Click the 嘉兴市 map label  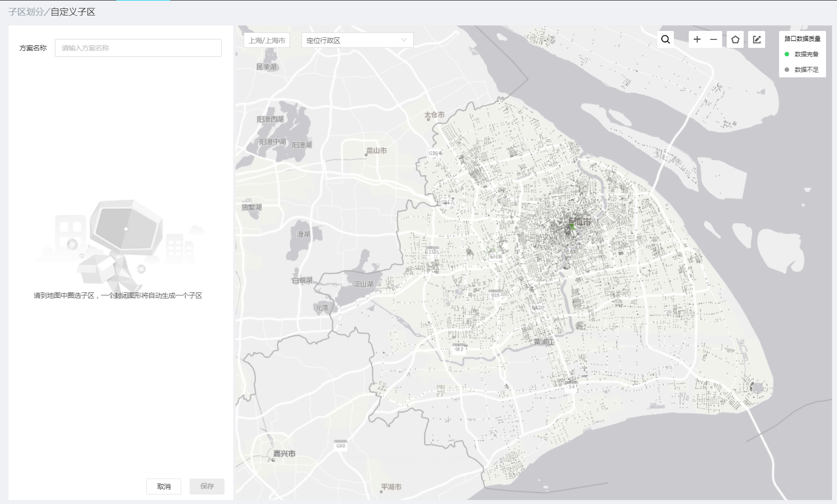coord(284,454)
